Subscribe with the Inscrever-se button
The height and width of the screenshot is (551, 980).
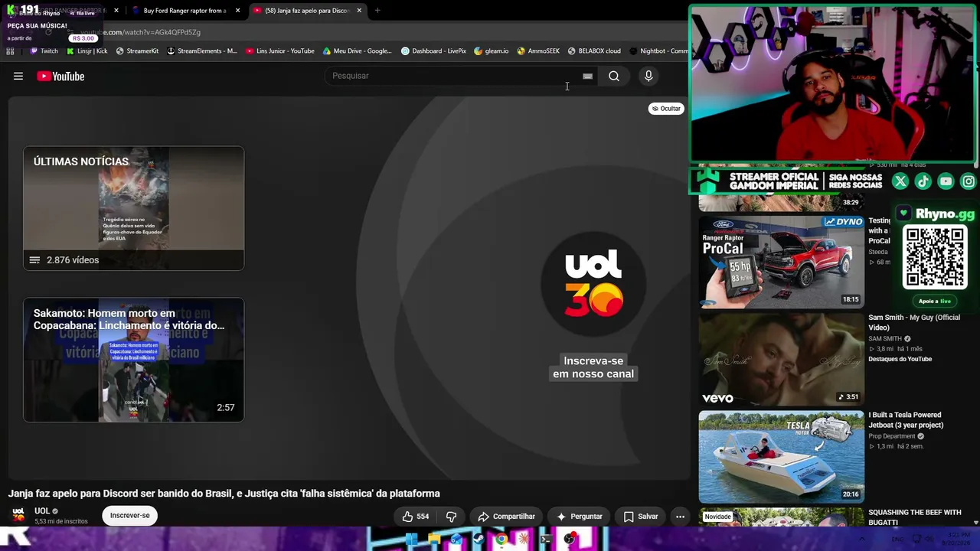tap(130, 516)
